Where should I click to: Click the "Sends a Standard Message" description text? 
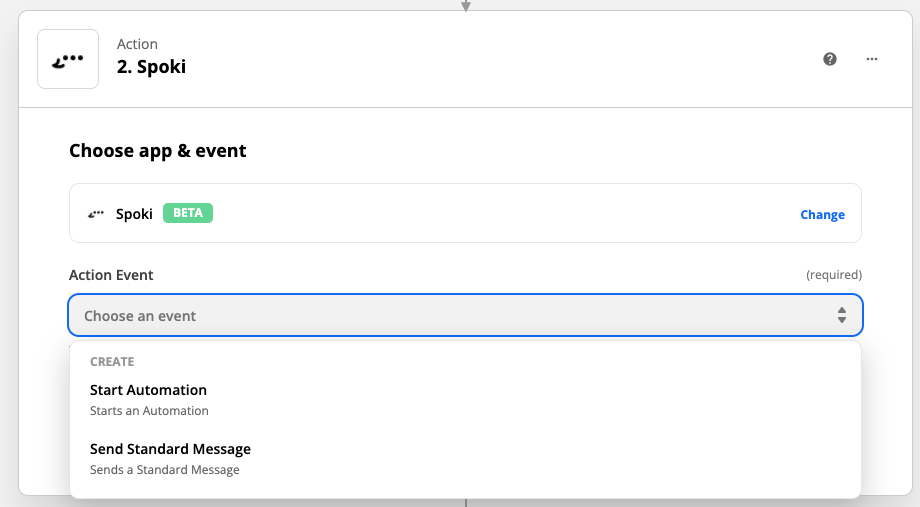point(165,470)
